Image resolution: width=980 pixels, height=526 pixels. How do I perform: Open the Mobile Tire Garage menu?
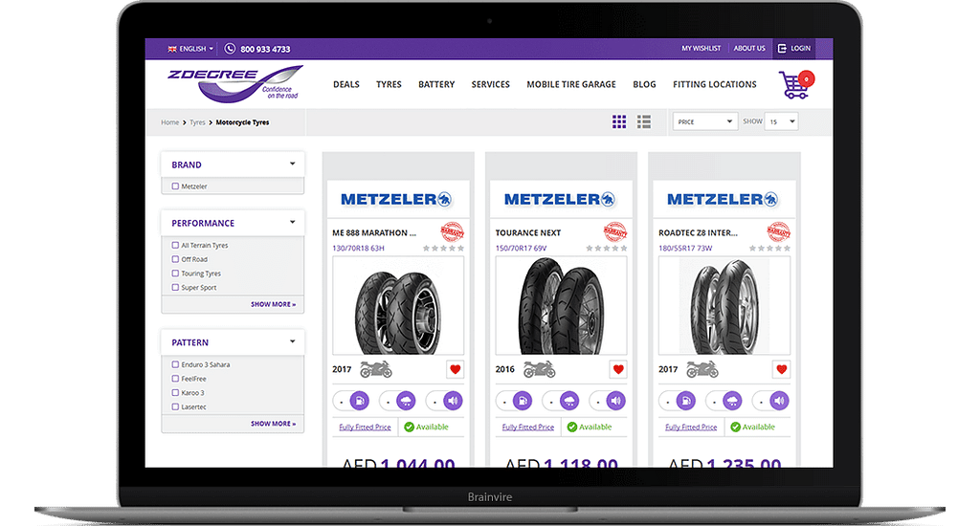[x=571, y=84]
